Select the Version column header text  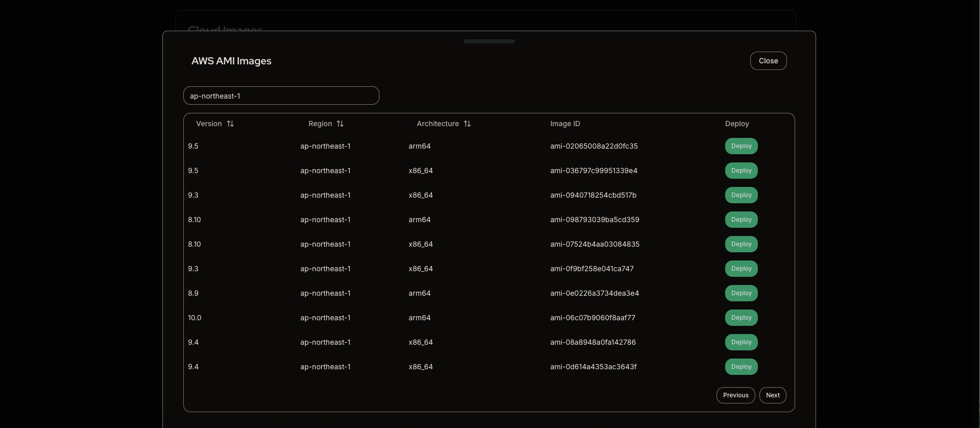(209, 124)
